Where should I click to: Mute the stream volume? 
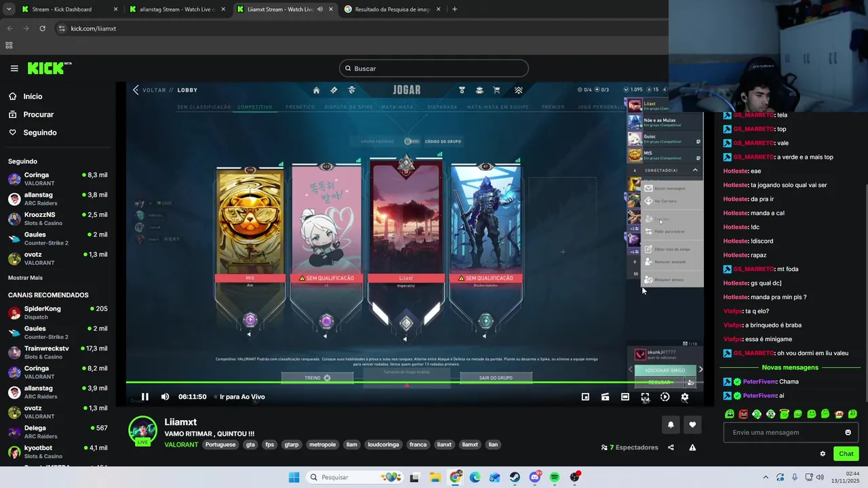click(165, 397)
